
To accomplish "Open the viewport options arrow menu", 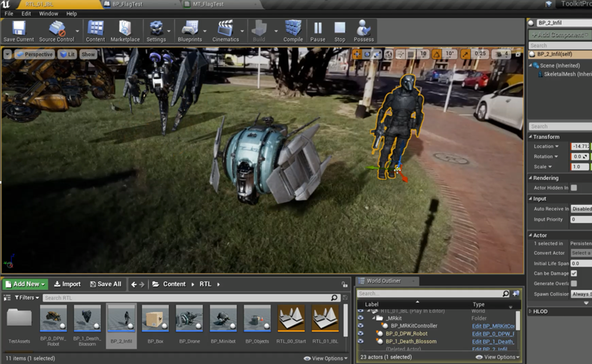I will click(x=7, y=54).
